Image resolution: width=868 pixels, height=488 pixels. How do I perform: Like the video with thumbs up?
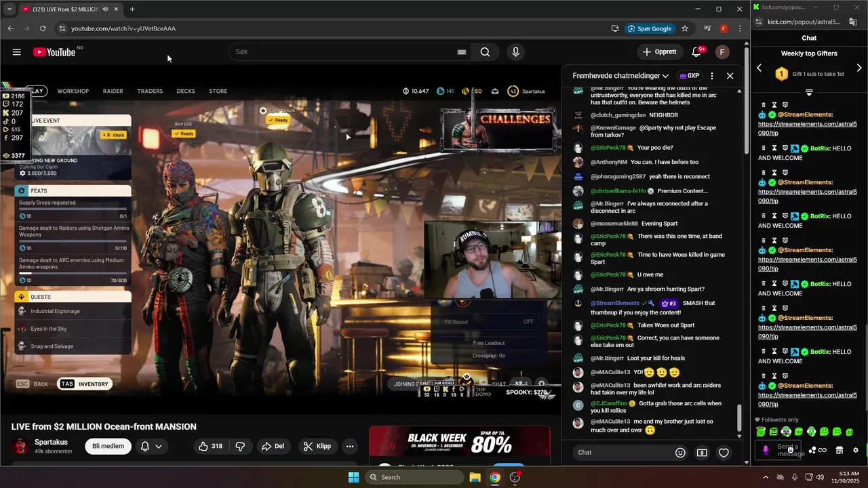click(210, 446)
